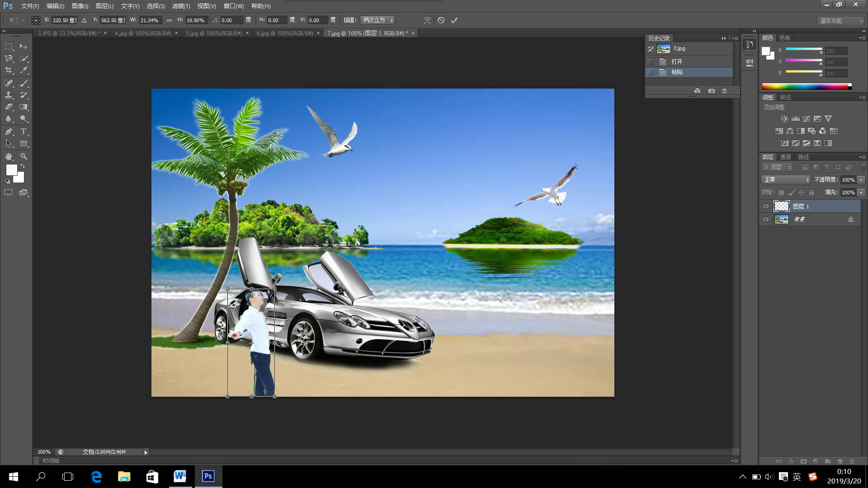
Task: Select the Clone Stamp tool
Action: 9,95
